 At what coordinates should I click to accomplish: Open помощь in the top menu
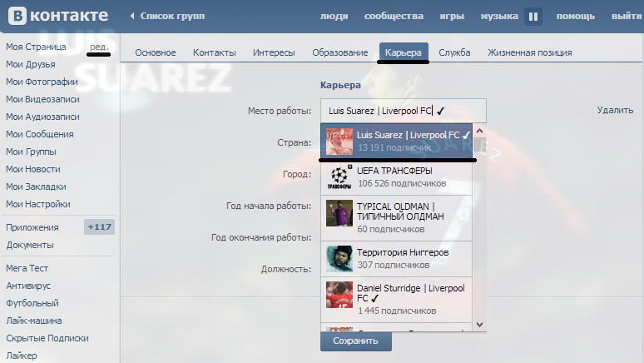click(576, 16)
